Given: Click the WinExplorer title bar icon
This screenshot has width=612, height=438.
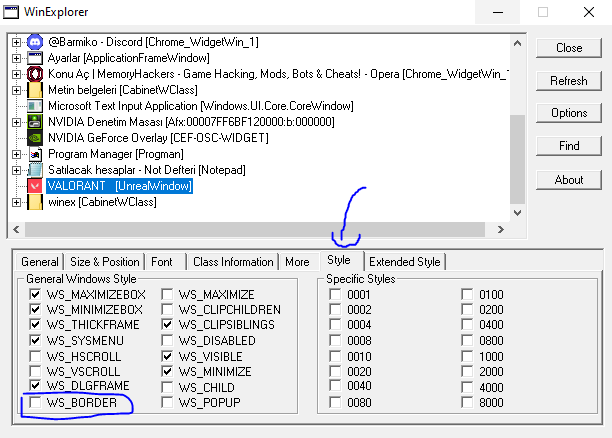Looking at the screenshot, I should 11,12.
